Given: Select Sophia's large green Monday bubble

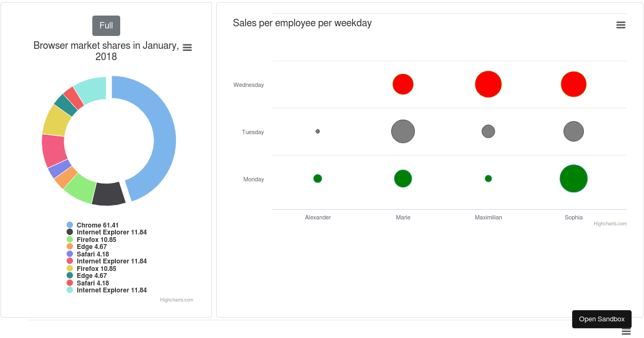Looking at the screenshot, I should click(573, 178).
